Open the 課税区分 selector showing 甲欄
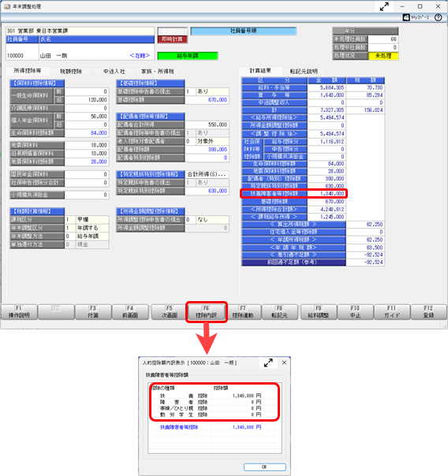Image resolution: width=448 pixels, height=476 pixels. [x=87, y=220]
